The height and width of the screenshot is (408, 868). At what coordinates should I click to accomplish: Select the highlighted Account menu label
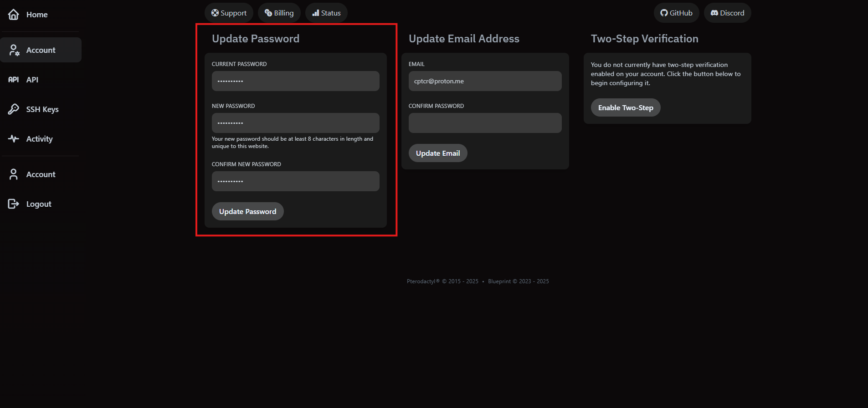pyautogui.click(x=41, y=50)
